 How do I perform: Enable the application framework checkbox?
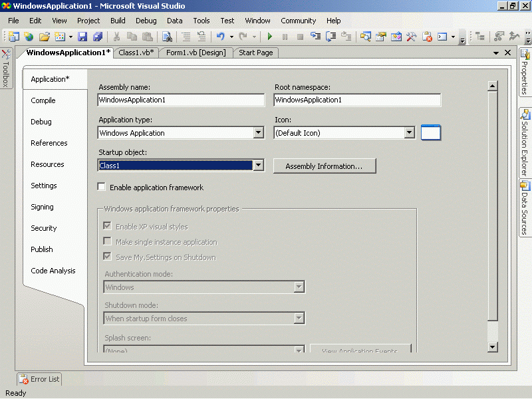pyautogui.click(x=102, y=188)
